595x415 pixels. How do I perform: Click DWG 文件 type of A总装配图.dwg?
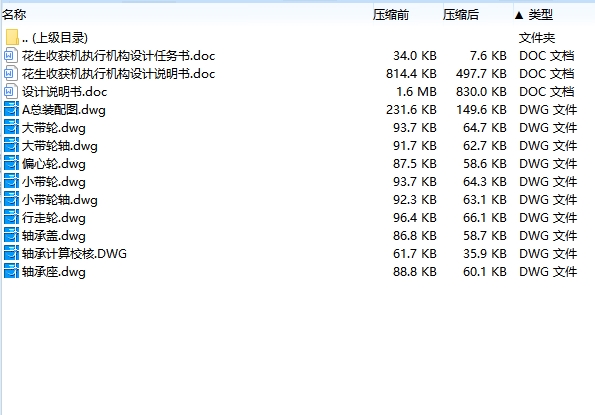tap(548, 110)
